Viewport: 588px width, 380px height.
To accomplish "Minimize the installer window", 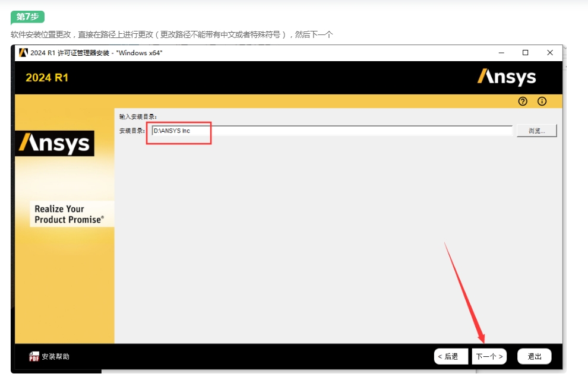I will pos(501,53).
